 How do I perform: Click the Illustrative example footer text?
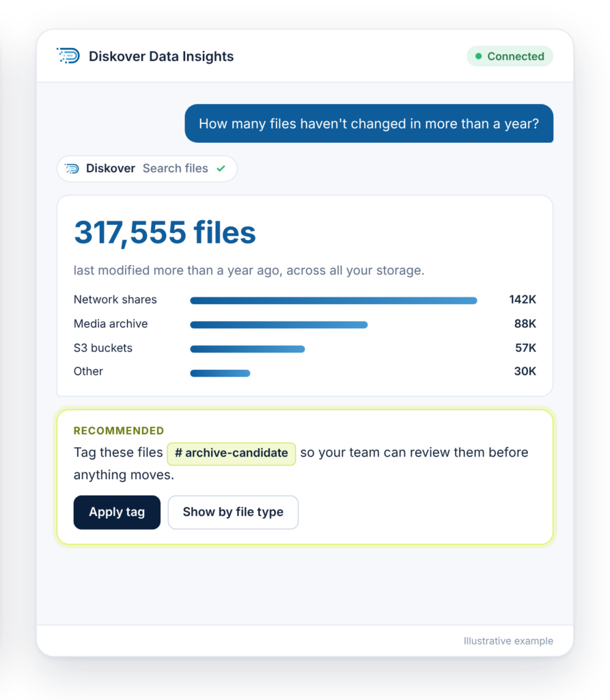click(508, 641)
